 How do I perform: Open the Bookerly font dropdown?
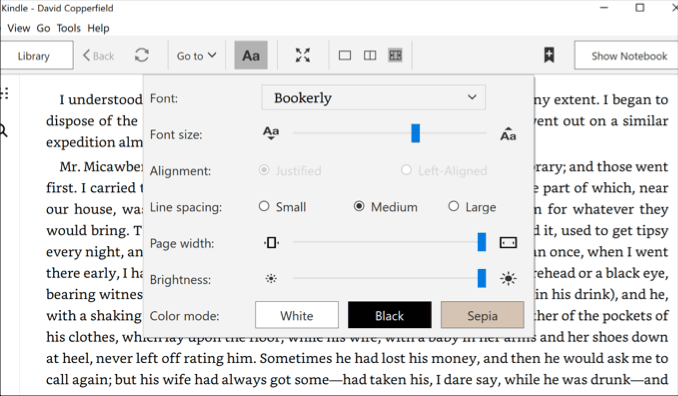coord(374,98)
